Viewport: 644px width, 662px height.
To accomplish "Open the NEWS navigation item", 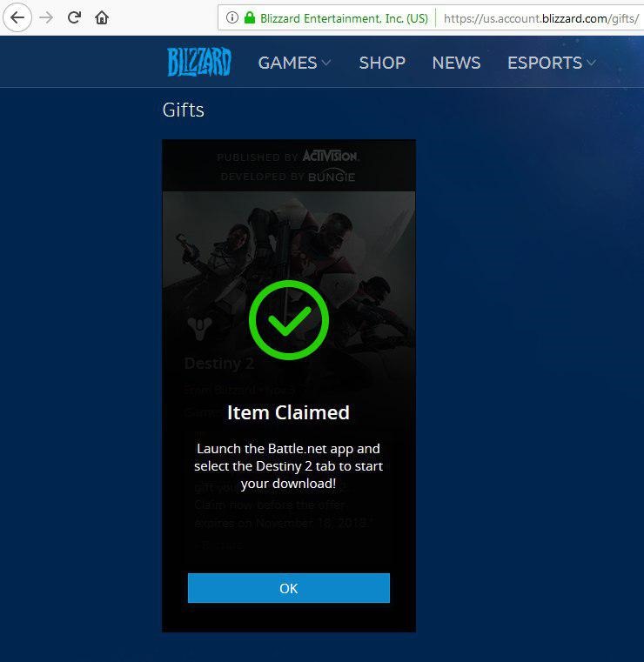I will coord(456,63).
